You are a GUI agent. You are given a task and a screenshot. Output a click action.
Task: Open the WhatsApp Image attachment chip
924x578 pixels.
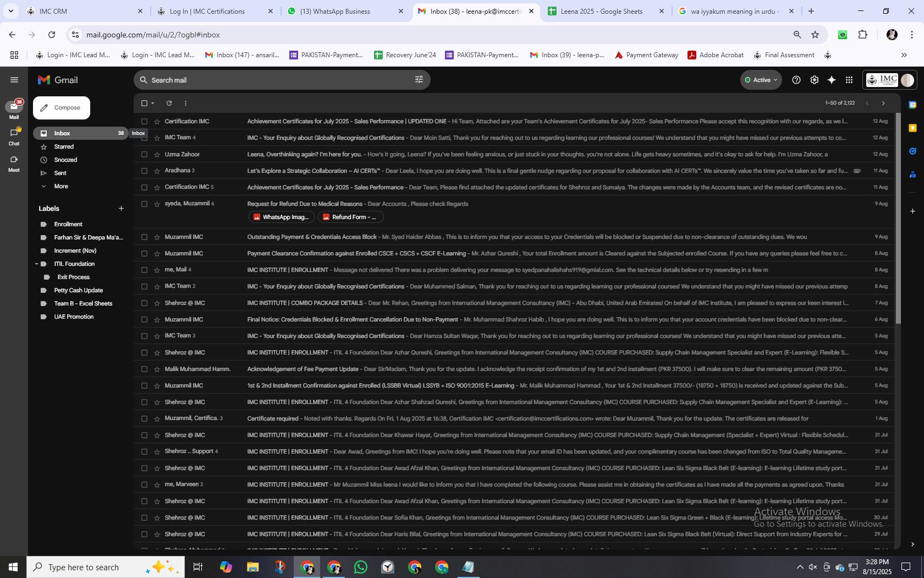(x=281, y=217)
